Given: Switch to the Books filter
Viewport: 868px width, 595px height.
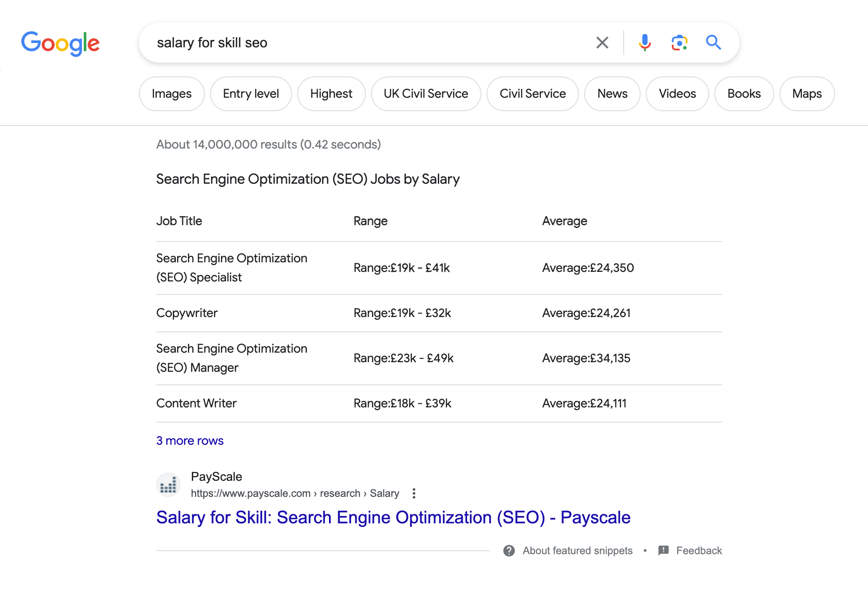Looking at the screenshot, I should pyautogui.click(x=744, y=94).
